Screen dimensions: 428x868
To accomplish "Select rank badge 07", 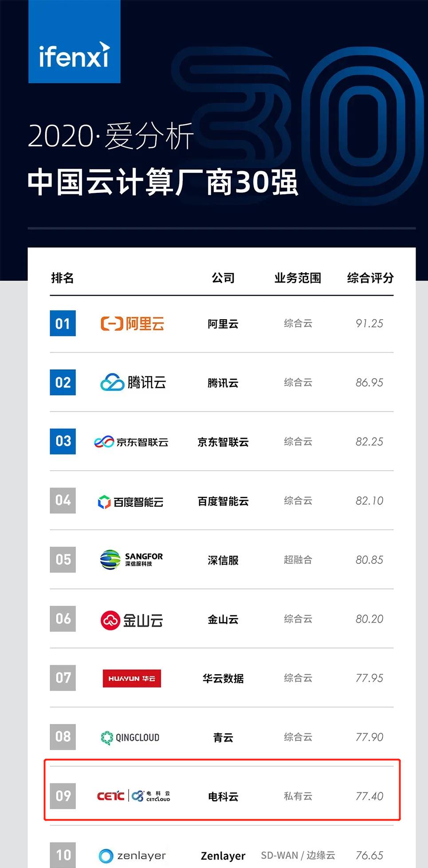I will coord(63,678).
